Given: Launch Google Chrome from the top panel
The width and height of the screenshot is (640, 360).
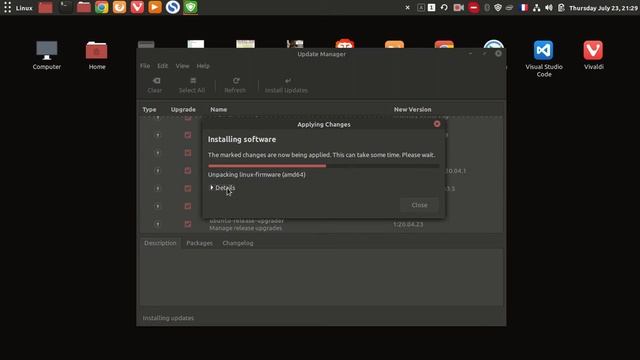Looking at the screenshot, I should pyautogui.click(x=102, y=7).
